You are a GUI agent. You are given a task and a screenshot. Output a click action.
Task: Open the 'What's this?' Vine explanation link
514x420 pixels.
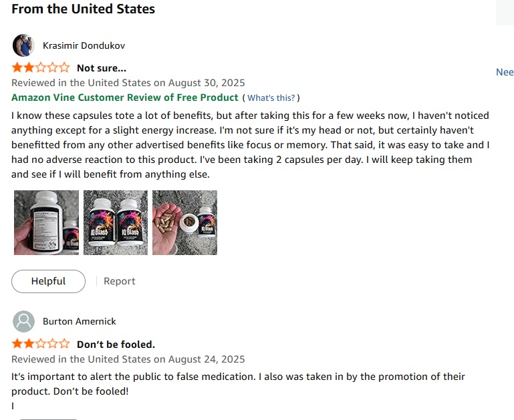[x=271, y=98]
